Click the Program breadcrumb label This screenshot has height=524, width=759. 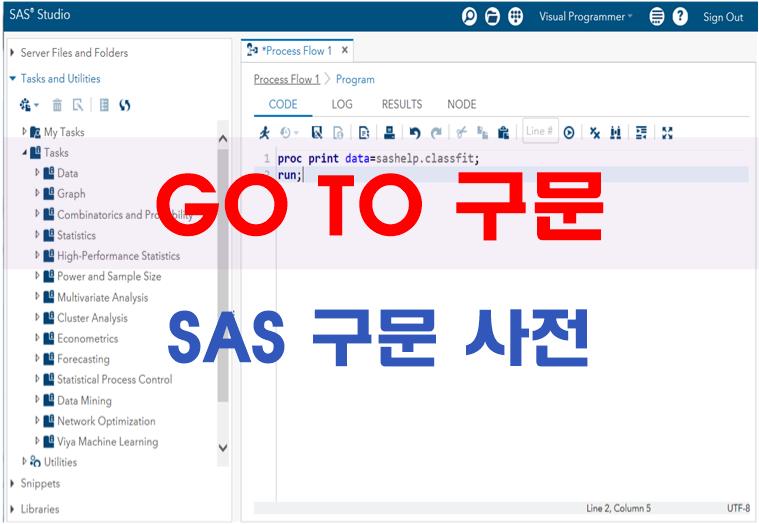coord(355,79)
